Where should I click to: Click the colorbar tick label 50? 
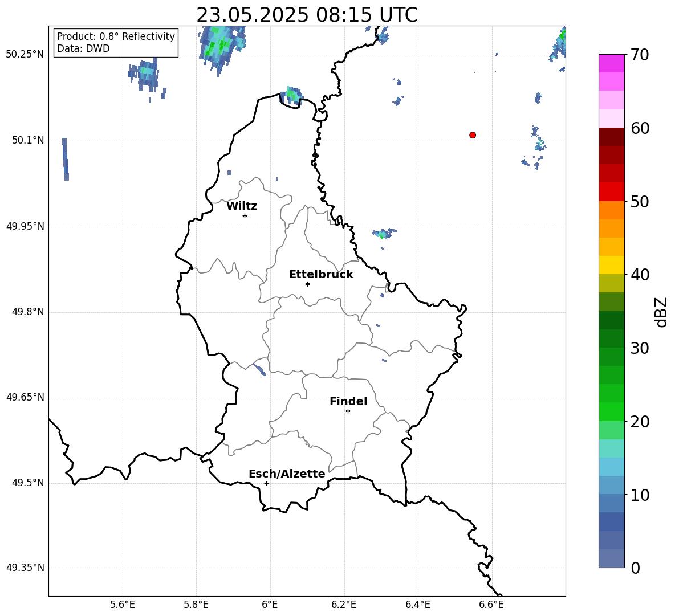coord(640,201)
